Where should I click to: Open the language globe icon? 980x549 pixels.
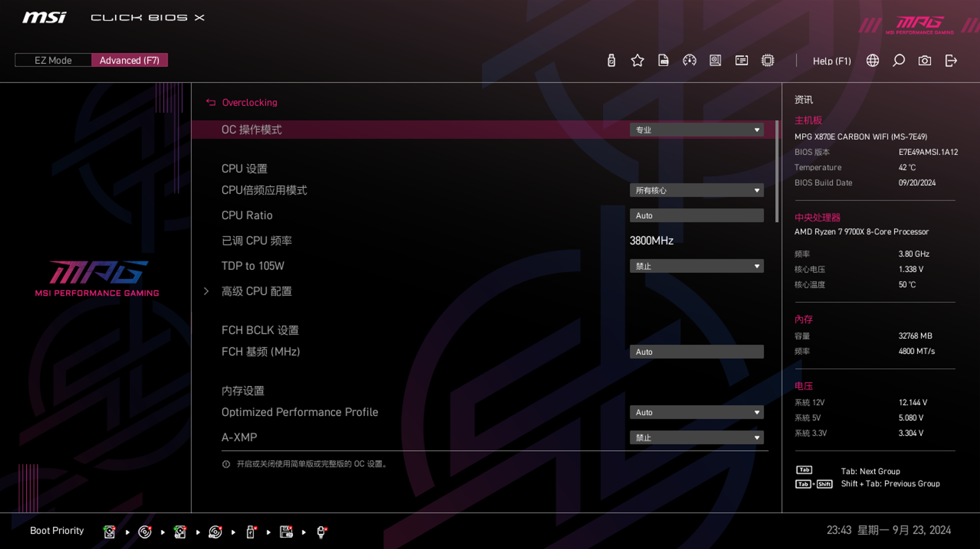coord(873,60)
